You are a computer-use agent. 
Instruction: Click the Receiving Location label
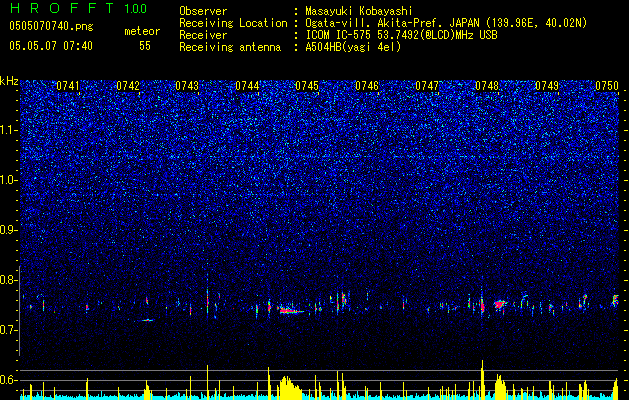(x=233, y=23)
